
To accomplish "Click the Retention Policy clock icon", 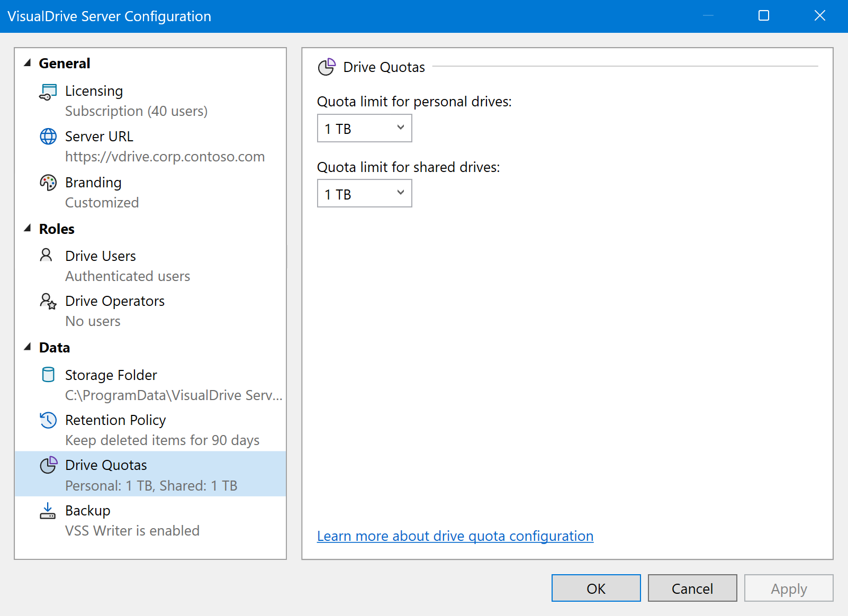I will pyautogui.click(x=48, y=420).
